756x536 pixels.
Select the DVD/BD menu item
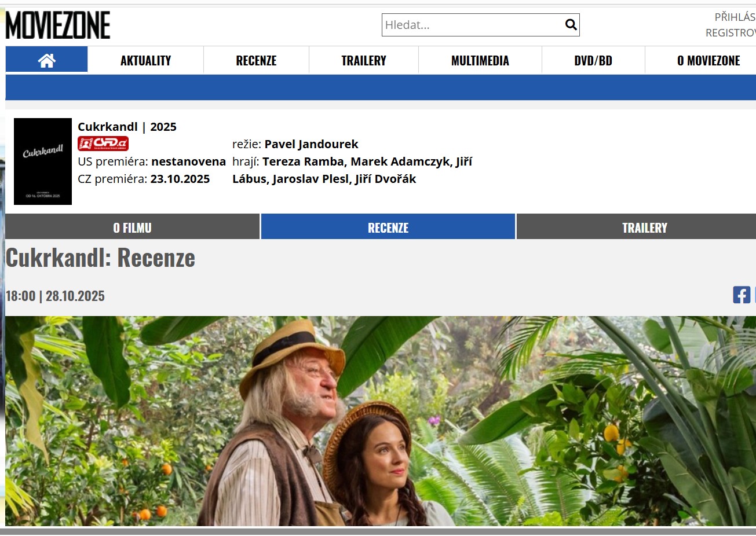click(x=593, y=60)
